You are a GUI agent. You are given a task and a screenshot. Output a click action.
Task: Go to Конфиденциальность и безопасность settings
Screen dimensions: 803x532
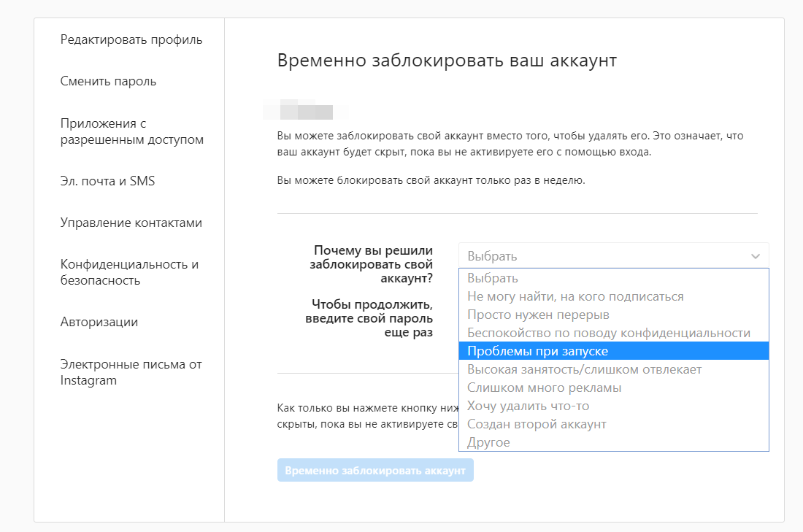(x=129, y=272)
